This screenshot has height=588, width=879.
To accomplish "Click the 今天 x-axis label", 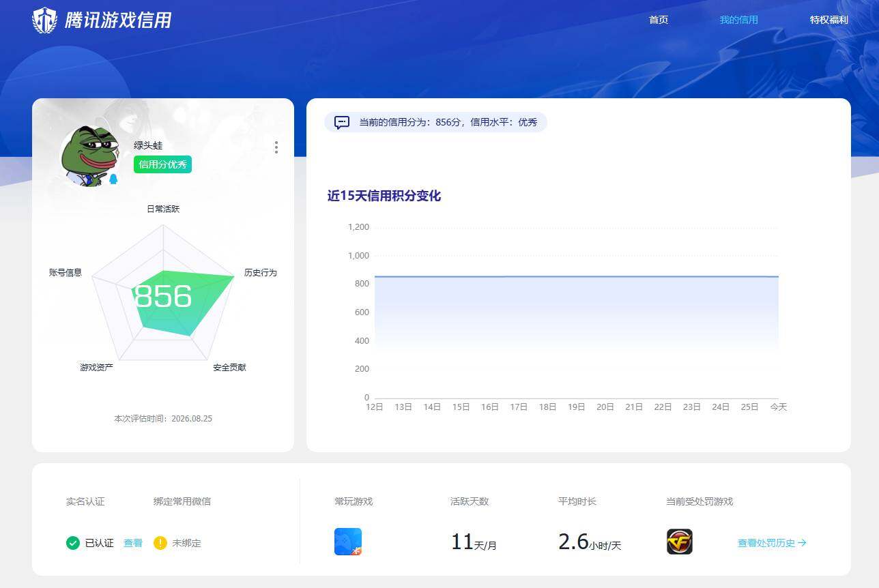I will point(779,407).
